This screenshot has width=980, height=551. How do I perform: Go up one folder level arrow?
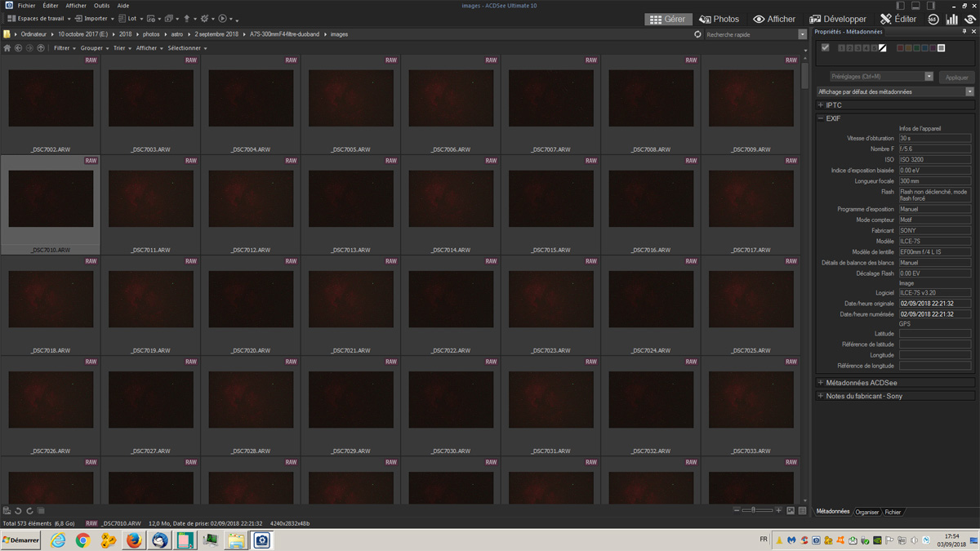tap(41, 48)
